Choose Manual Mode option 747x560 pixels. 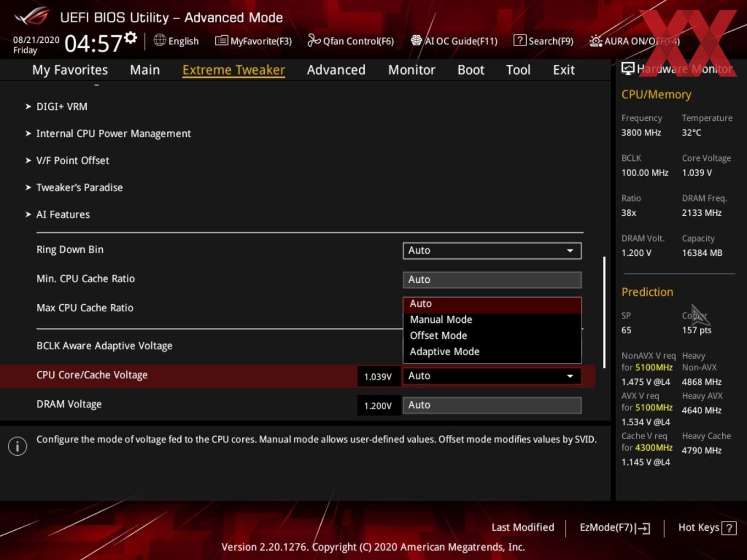click(x=492, y=320)
